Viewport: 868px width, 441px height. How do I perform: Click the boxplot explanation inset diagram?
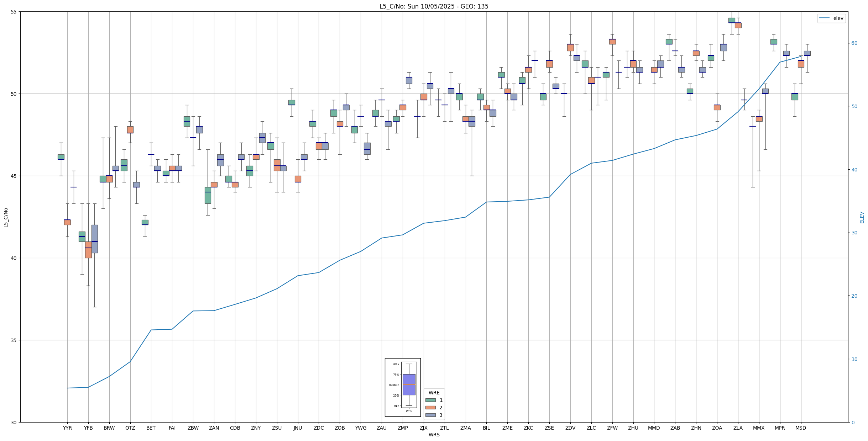pos(403,387)
